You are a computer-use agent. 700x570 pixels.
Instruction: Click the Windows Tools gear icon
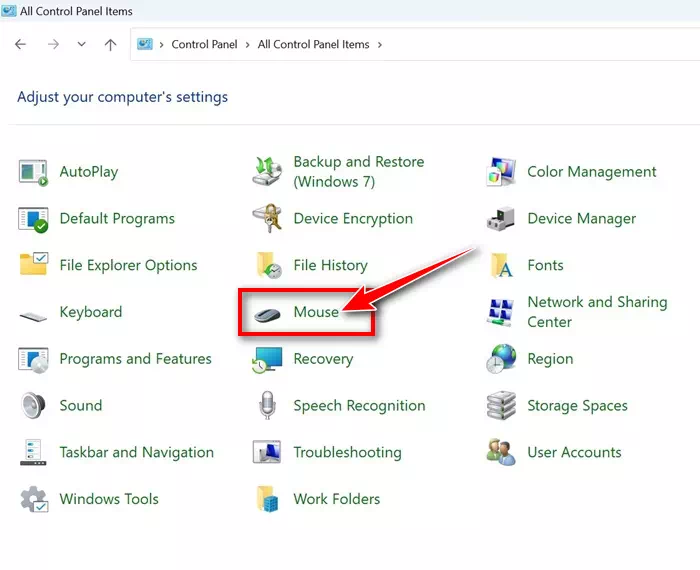pyautogui.click(x=33, y=499)
